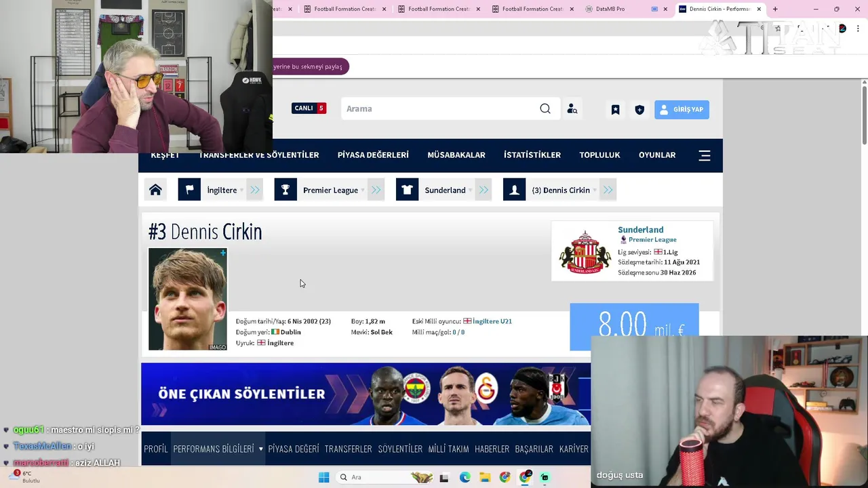Open the Windows Start button
Viewport: 868px width, 488px height.
(323, 477)
